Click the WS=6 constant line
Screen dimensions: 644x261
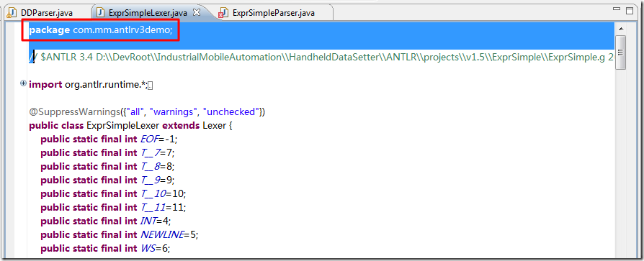[105, 248]
